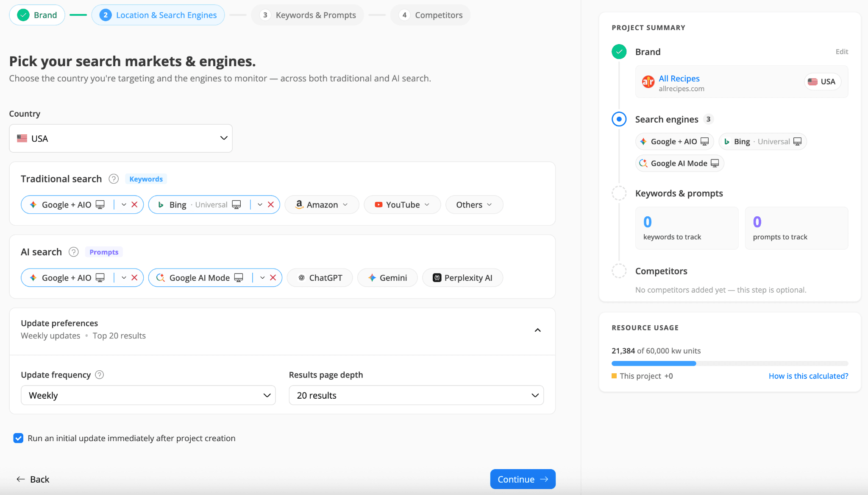
Task: Open Results page depth dropdown
Action: (x=416, y=395)
